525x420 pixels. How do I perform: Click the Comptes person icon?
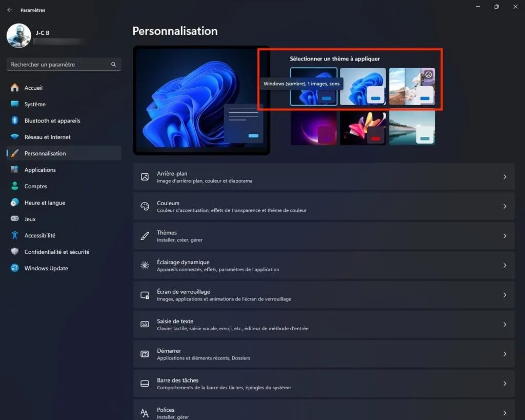[x=15, y=186]
